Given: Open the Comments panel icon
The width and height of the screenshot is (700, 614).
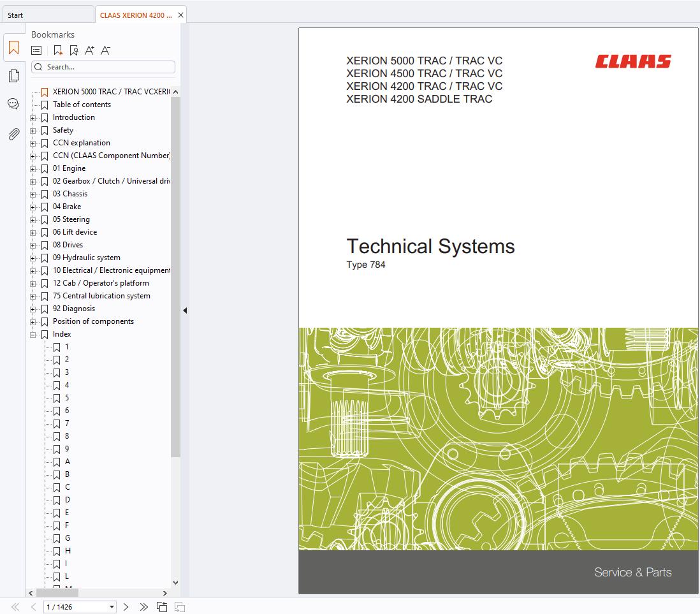Looking at the screenshot, I should (13, 104).
